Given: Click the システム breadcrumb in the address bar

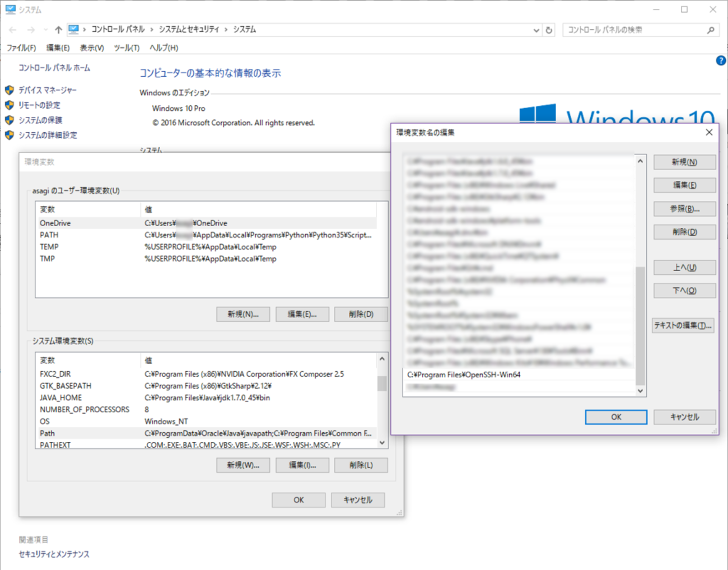Looking at the screenshot, I should point(245,30).
